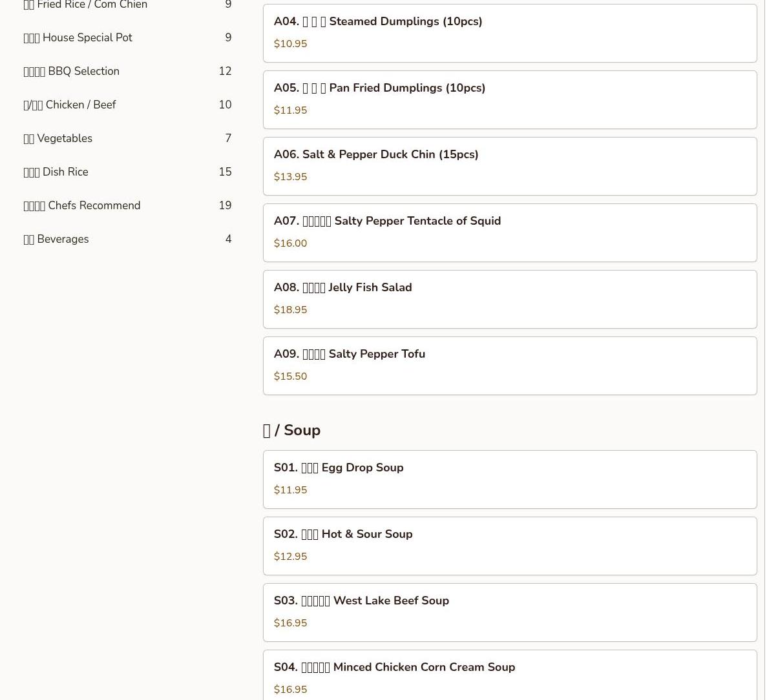Viewport: 778px width, 700px height.
Task: Click the $15.50 Salty Pepper Tofu price
Action: (x=290, y=376)
